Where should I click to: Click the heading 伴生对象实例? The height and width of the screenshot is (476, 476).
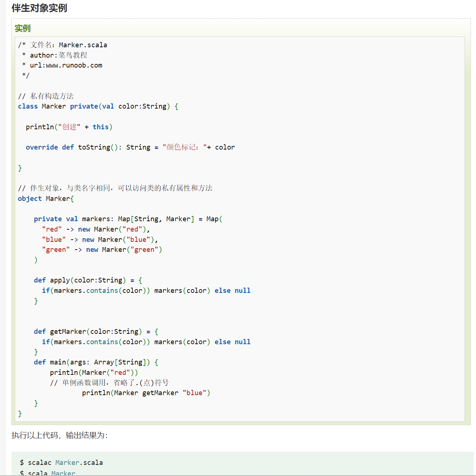click(39, 8)
